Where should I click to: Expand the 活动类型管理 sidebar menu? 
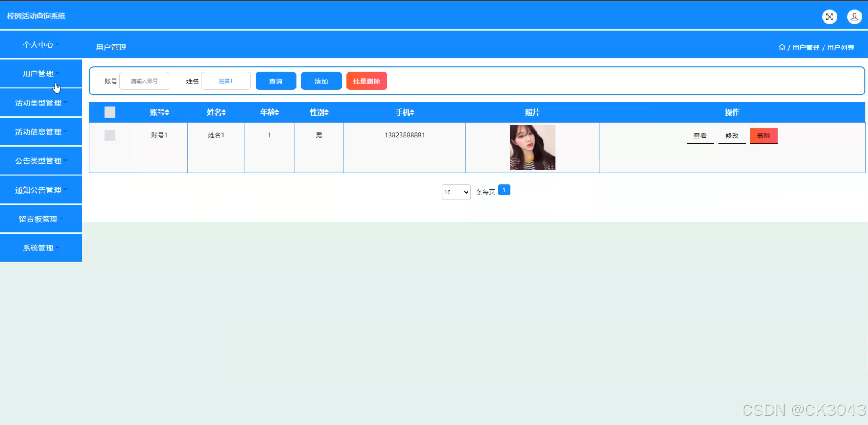[41, 103]
